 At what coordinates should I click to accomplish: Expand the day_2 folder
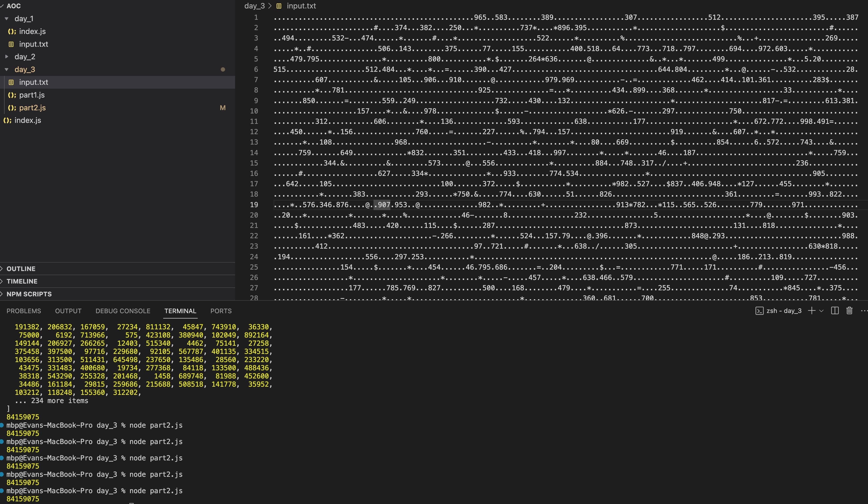pos(6,56)
